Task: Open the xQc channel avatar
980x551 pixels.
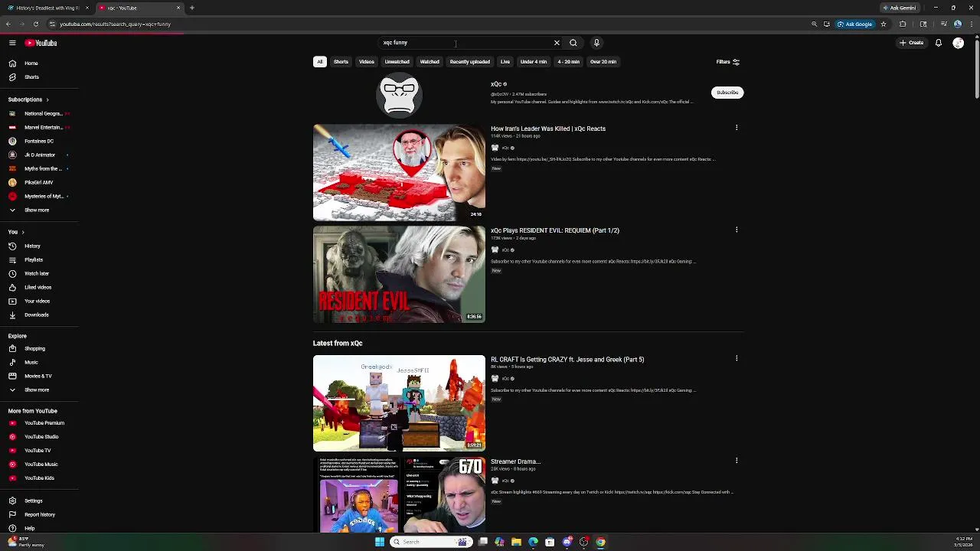Action: coord(399,95)
